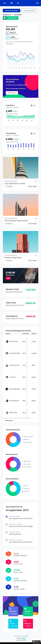
Task: Click the green Add Product button
Action: click(x=11, y=18)
